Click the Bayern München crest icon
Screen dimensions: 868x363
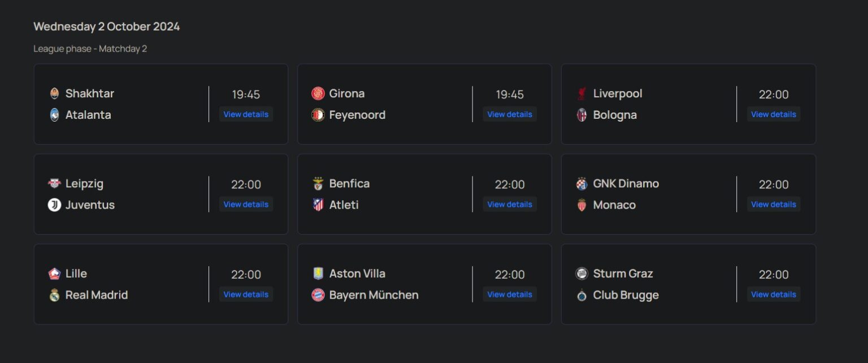(x=318, y=295)
